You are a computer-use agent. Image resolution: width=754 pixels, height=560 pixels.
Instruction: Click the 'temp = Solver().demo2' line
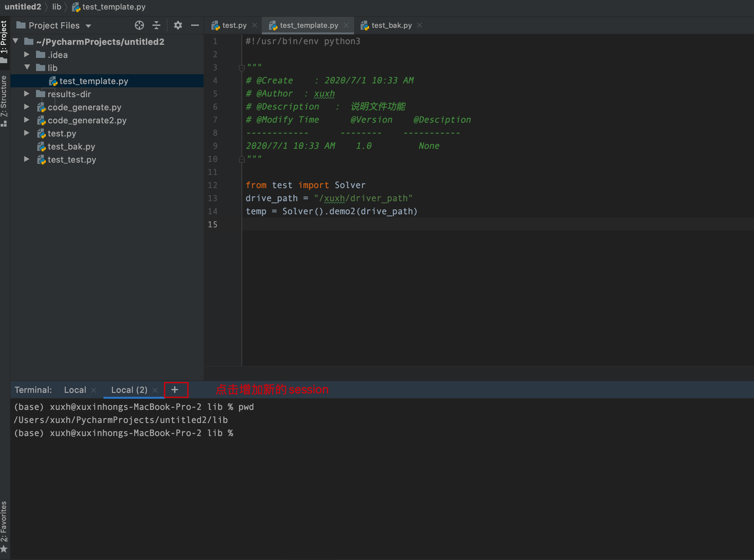332,211
